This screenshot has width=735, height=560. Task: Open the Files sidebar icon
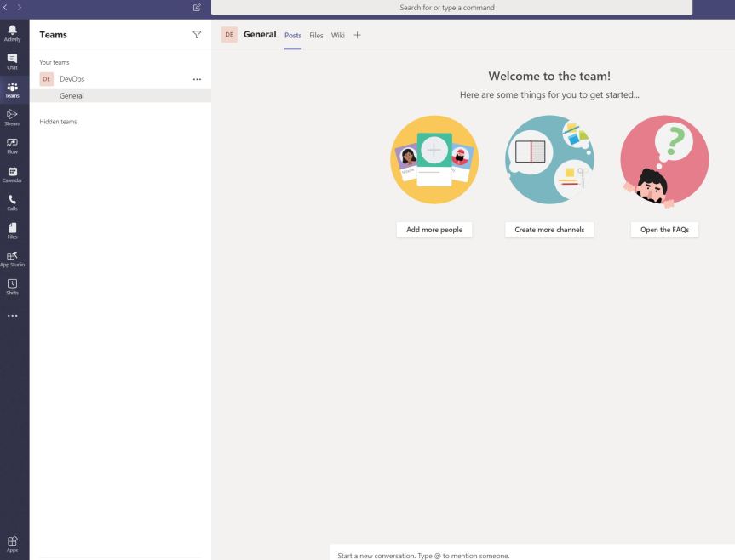[14, 230]
